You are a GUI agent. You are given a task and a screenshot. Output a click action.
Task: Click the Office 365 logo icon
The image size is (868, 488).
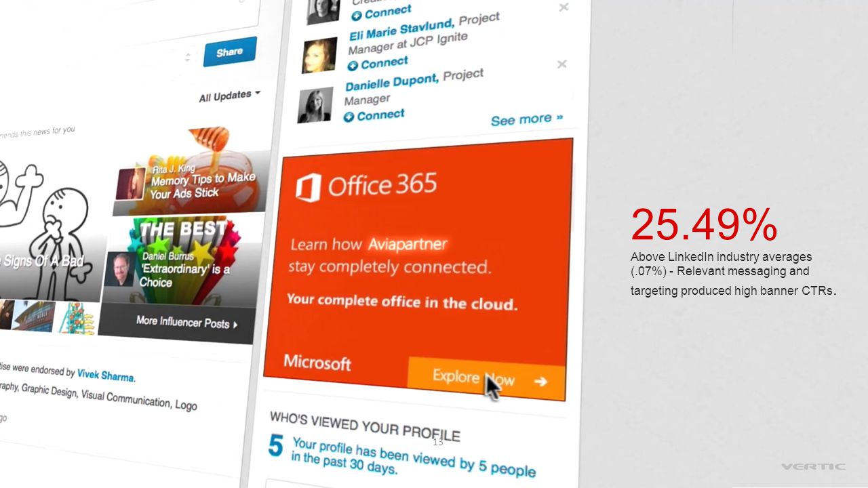coord(308,187)
